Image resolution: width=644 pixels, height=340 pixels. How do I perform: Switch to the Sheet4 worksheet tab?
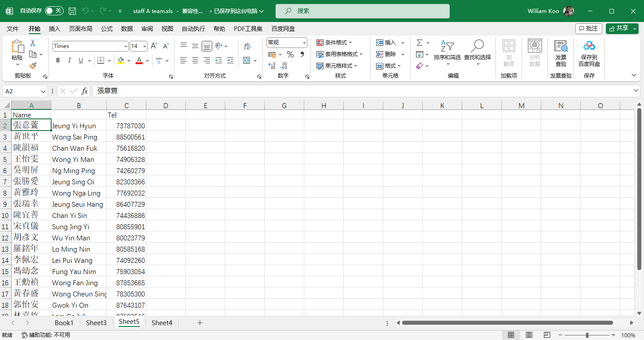(162, 323)
